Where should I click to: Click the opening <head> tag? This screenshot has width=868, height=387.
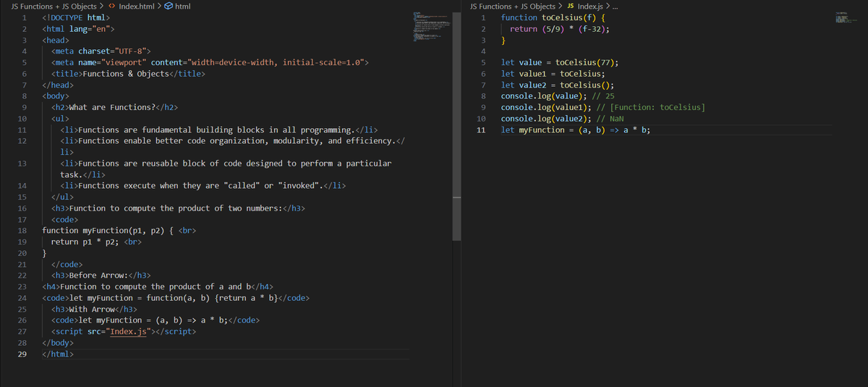56,41
